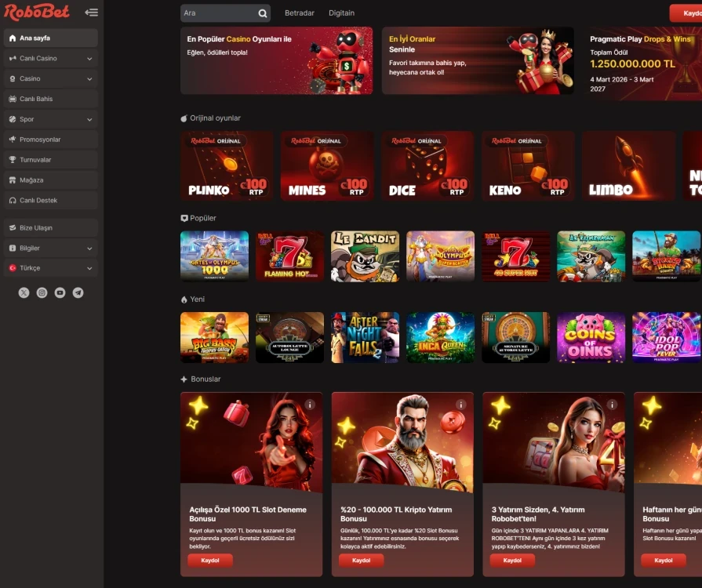Open Big Bass Trophy Catch game
Image resolution: width=702 pixels, height=588 pixels.
214,337
